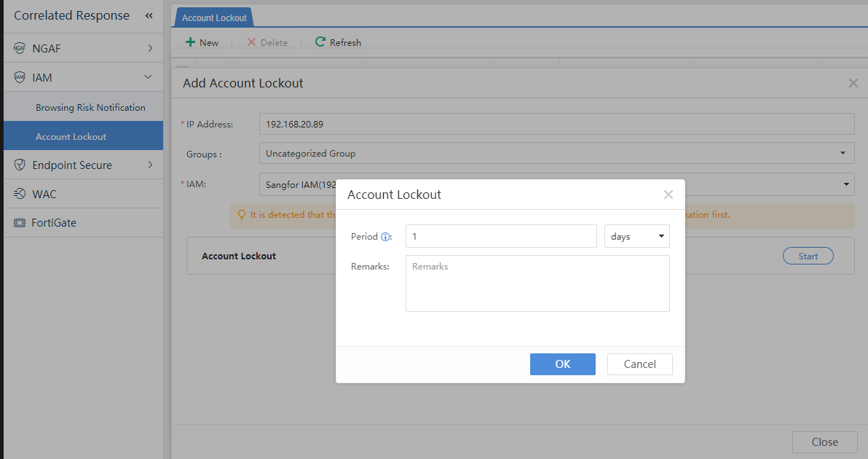Click the Endpoint Secure shield icon

click(20, 165)
